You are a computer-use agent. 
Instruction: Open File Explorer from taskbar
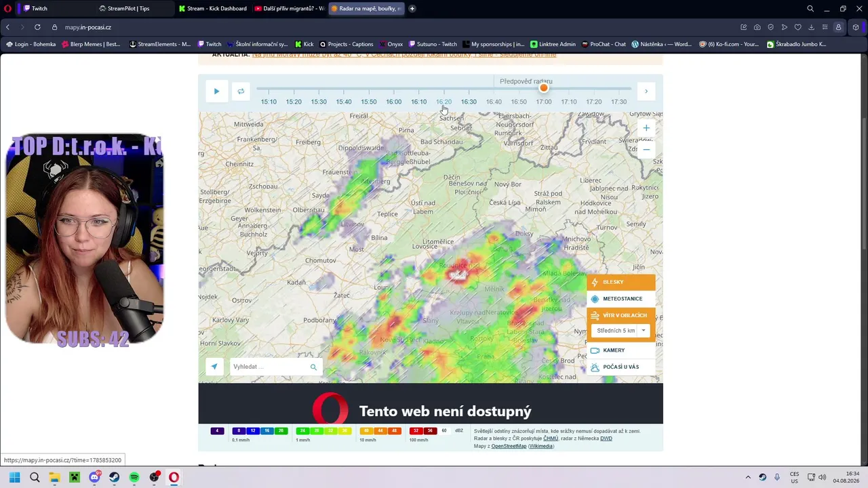point(54,477)
